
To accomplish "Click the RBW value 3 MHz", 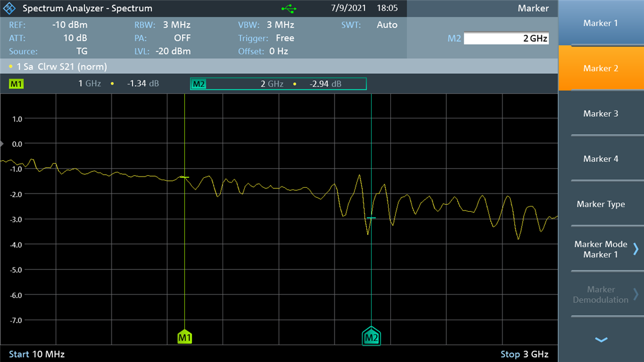I will click(x=177, y=25).
